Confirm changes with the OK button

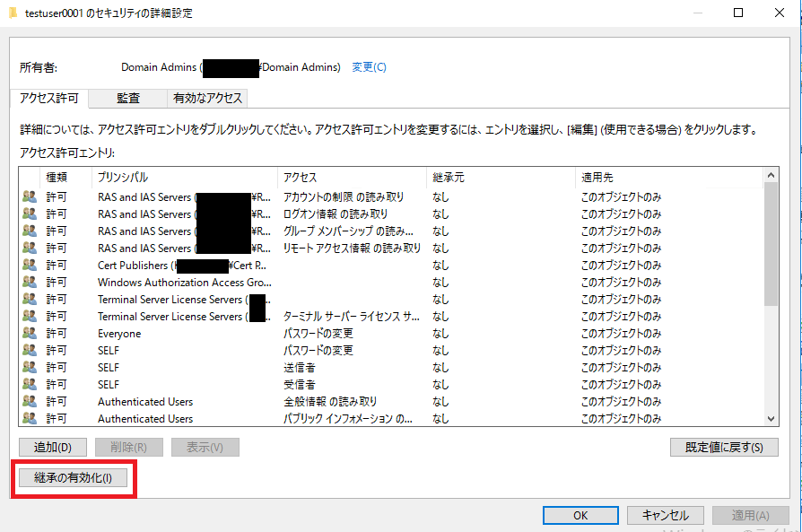tap(580, 515)
